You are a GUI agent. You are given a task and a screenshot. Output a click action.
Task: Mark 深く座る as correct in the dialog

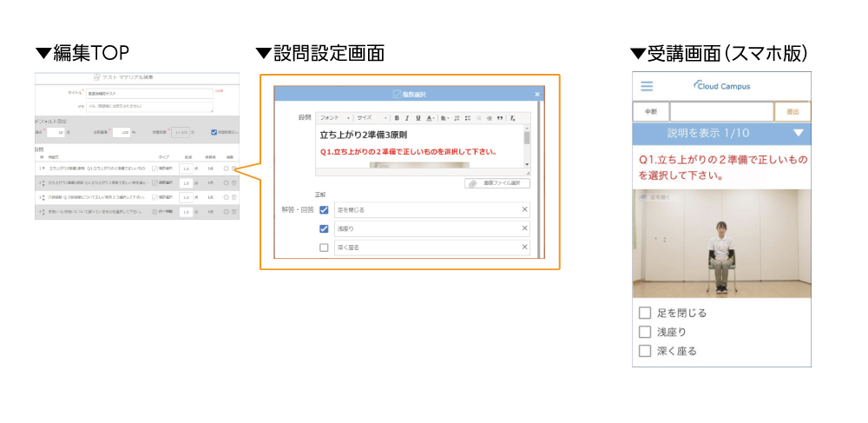pos(324,248)
